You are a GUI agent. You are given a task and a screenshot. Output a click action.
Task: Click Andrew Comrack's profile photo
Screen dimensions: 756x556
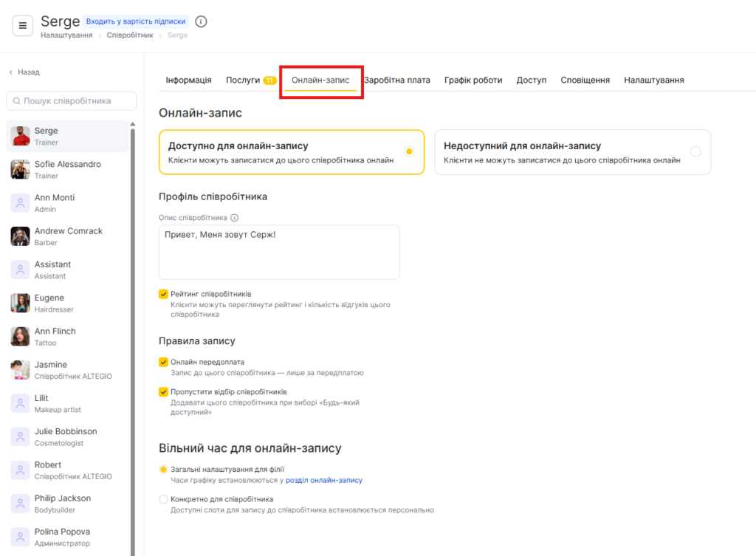tap(20, 236)
